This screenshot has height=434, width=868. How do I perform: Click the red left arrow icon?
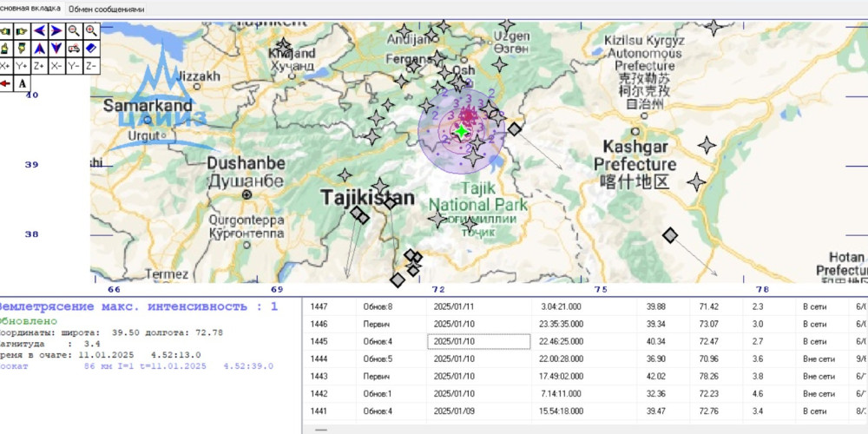tap(5, 83)
